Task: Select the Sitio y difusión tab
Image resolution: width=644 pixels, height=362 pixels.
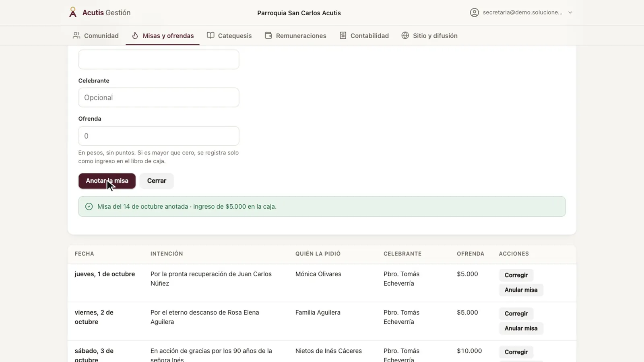Action: point(429,35)
